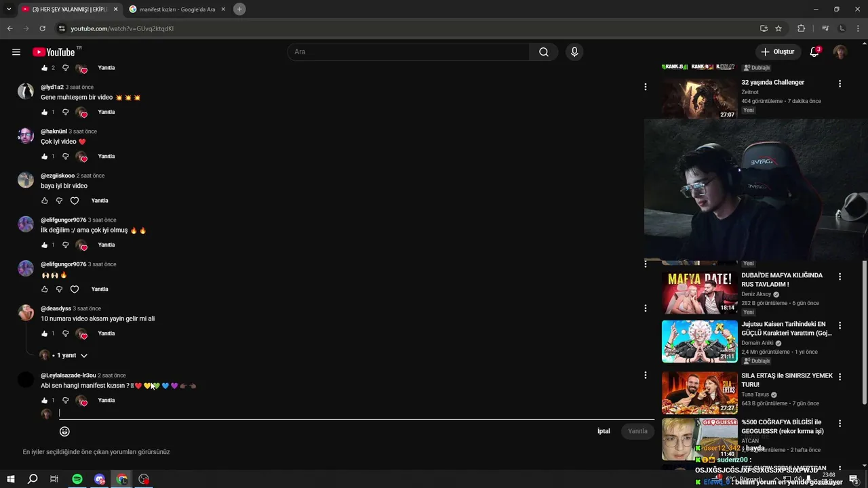Image resolution: width=868 pixels, height=488 pixels.
Task: Reply to @haknünl with 'Yanıtla'
Action: (106, 157)
